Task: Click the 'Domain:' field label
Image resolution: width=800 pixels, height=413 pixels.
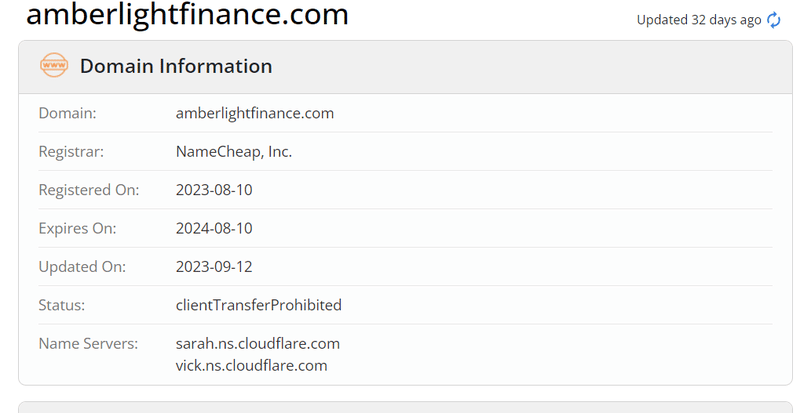Action: pyautogui.click(x=67, y=113)
